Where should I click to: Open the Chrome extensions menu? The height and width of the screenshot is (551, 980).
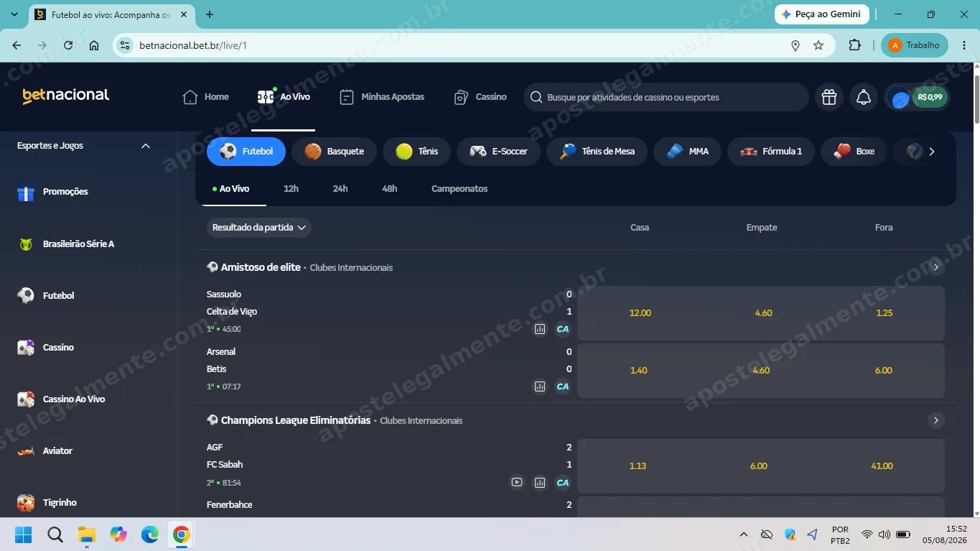click(x=854, y=45)
